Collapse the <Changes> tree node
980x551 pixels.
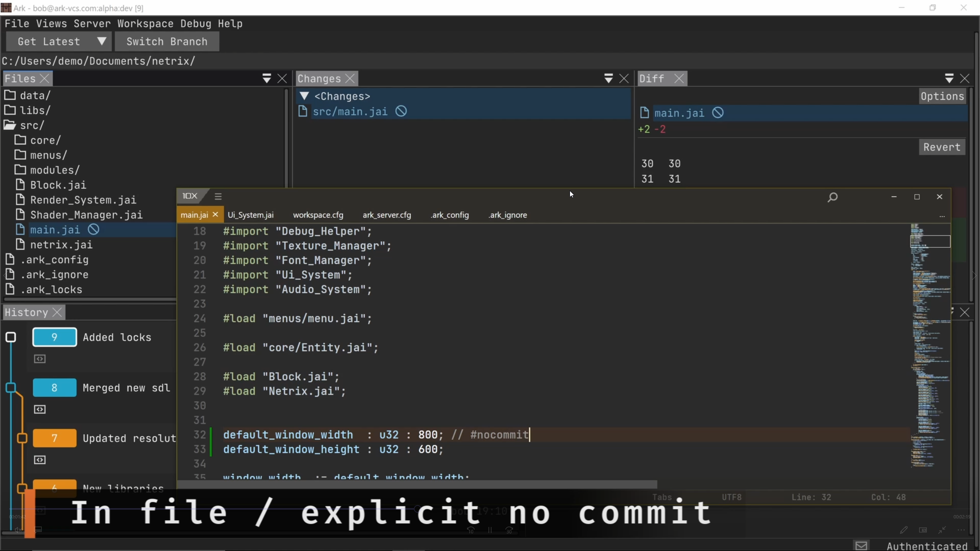click(x=304, y=96)
